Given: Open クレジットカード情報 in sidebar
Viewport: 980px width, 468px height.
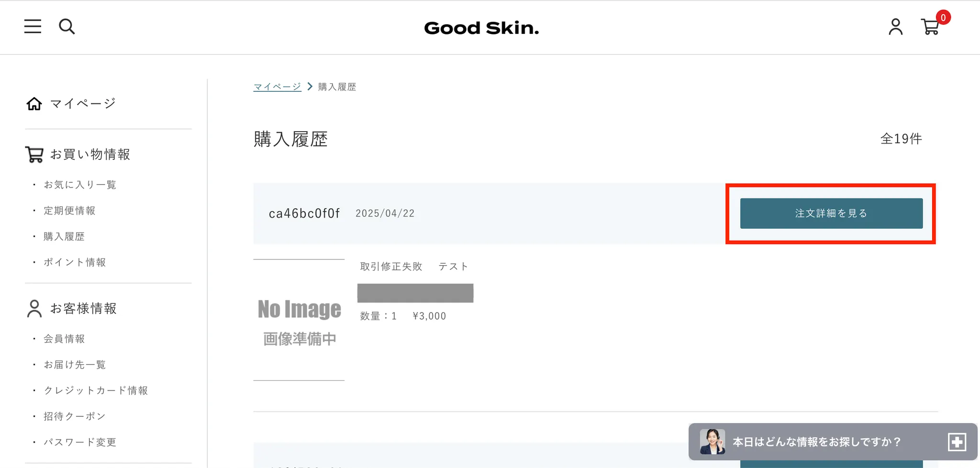Looking at the screenshot, I should pos(96,390).
